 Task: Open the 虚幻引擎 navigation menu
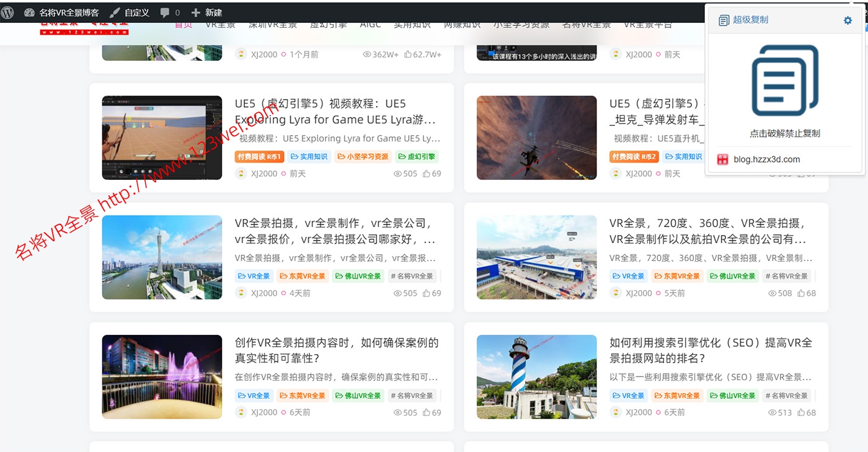[328, 24]
